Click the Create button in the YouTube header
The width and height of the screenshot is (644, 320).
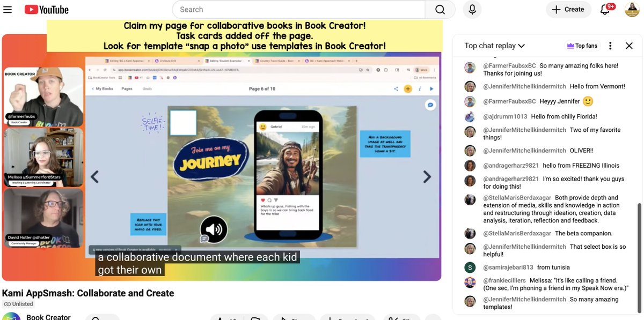click(568, 9)
